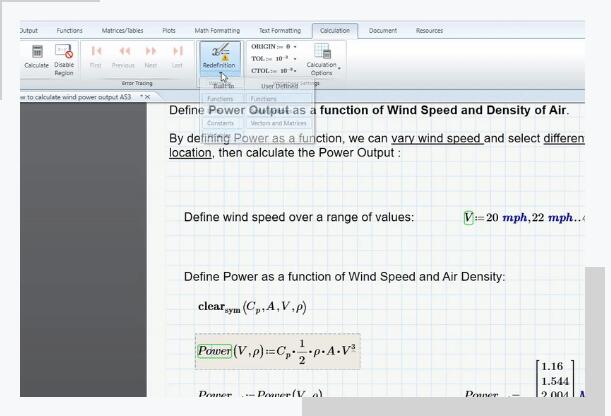Toggle Built-In Constants redefinition warning
The width and height of the screenshot is (611, 416).
[x=222, y=123]
